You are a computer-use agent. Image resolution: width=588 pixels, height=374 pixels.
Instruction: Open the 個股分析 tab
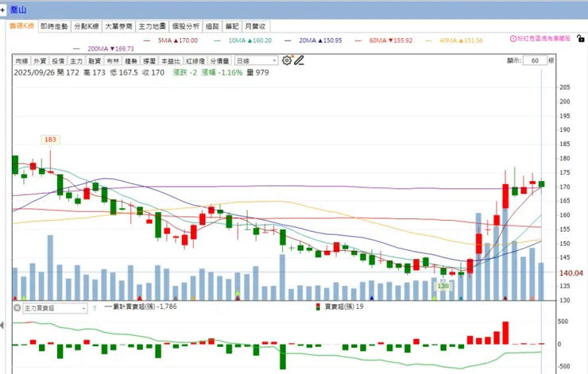(186, 26)
